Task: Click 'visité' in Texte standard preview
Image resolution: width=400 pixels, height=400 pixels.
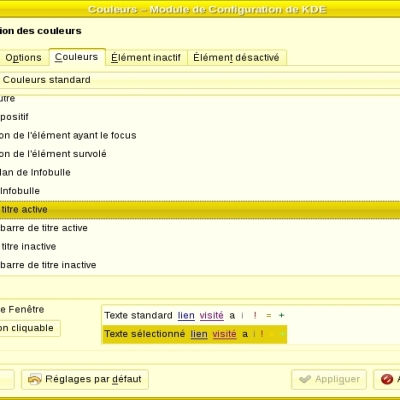Action: (x=212, y=315)
